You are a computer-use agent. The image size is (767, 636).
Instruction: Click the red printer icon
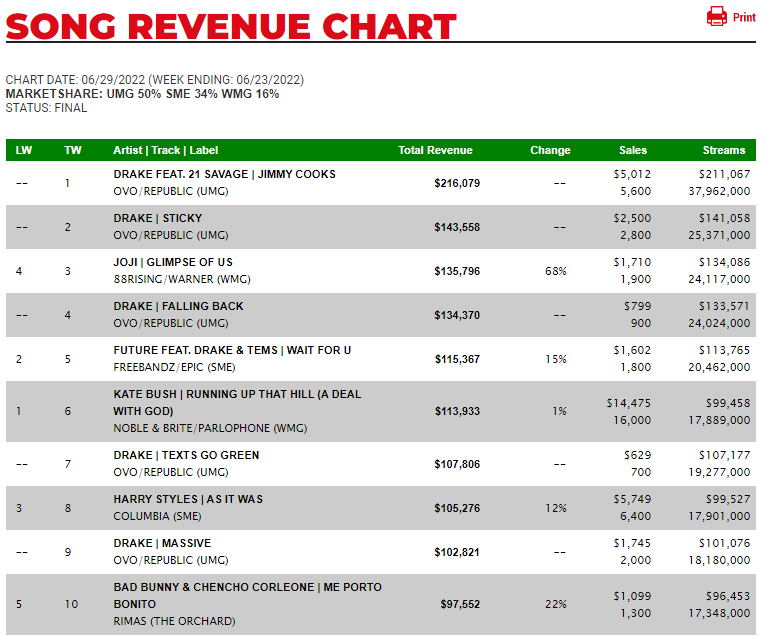pyautogui.click(x=717, y=16)
